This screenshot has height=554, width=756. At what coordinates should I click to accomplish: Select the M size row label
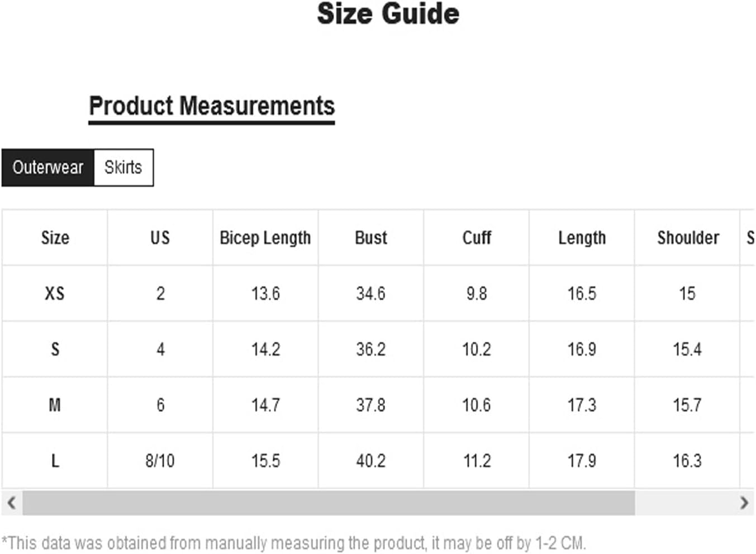coord(55,405)
